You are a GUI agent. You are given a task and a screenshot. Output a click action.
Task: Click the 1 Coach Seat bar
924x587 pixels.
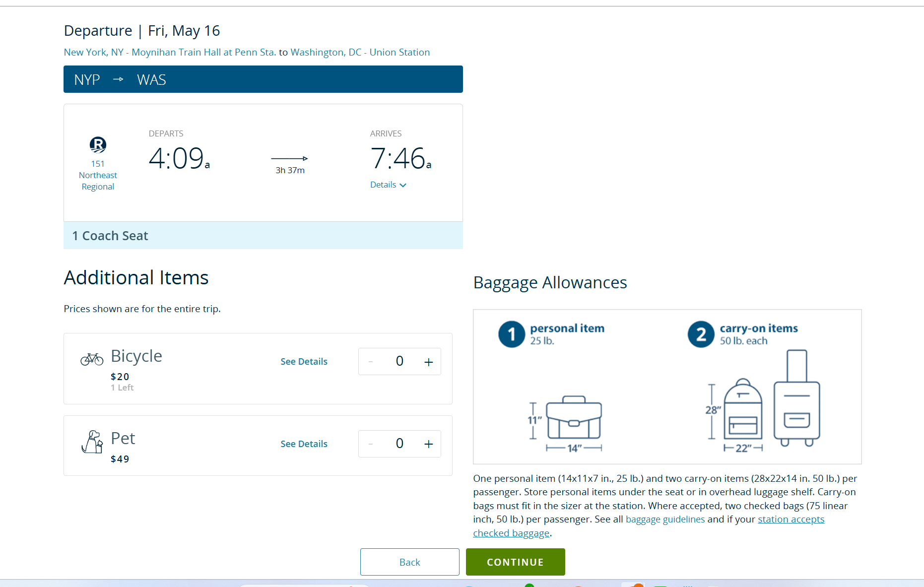(x=263, y=236)
